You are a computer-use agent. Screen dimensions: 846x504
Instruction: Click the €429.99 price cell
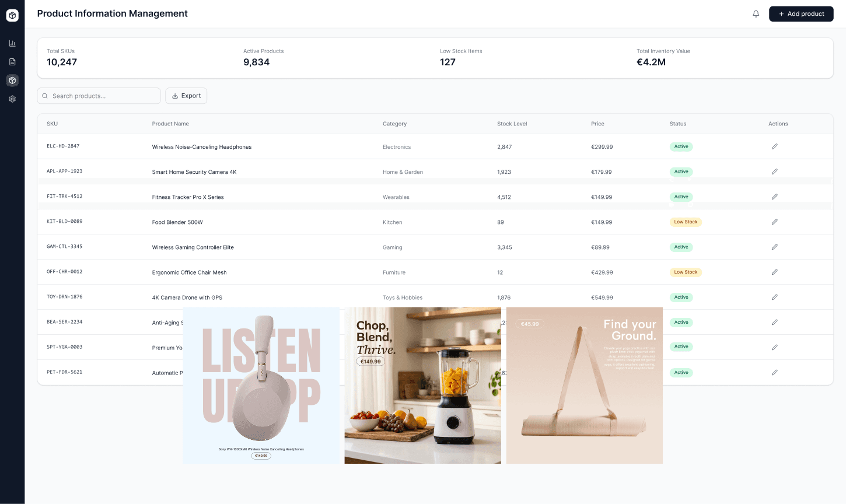pos(602,272)
